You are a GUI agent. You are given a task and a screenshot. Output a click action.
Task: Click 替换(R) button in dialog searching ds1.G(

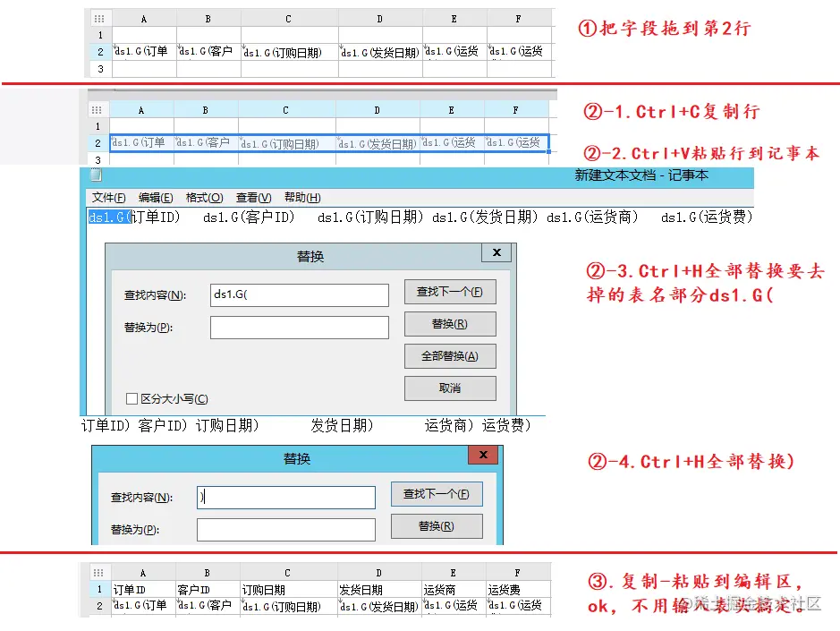tap(450, 324)
